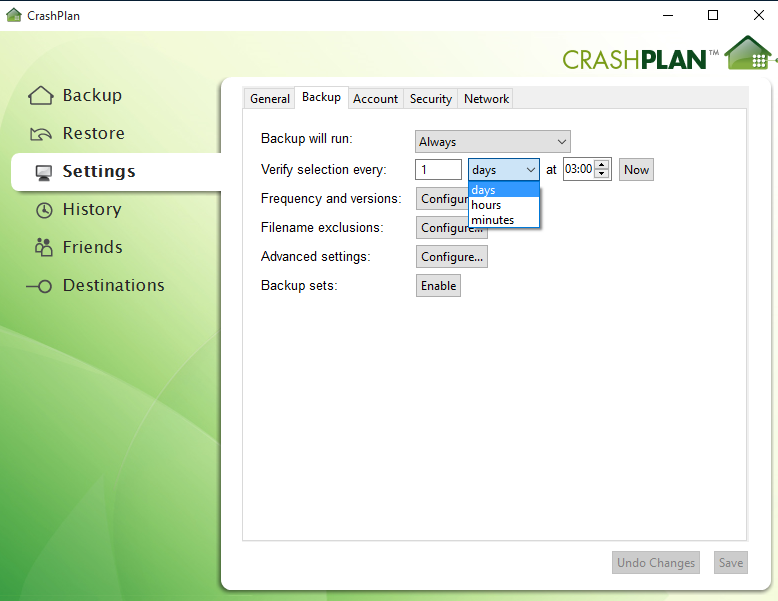Screen dimensions: 778x601
Task: Open the Backup section label
Action: [x=92, y=95]
